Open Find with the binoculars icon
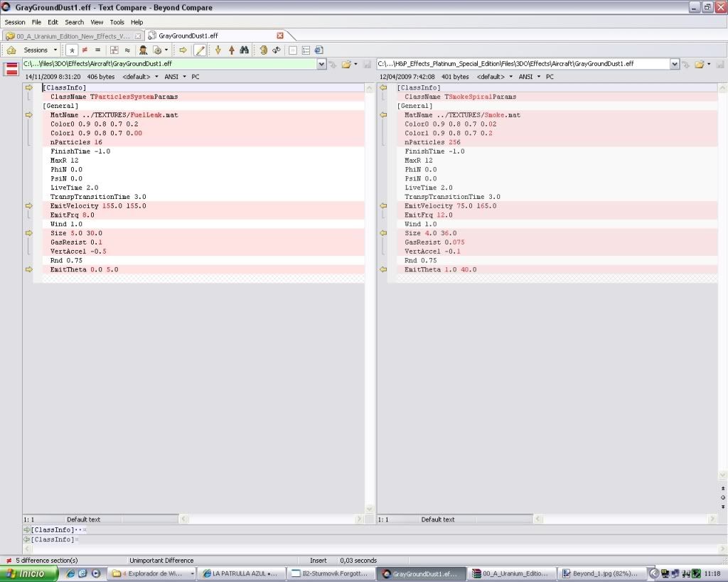This screenshot has width=728, height=582. (245, 50)
